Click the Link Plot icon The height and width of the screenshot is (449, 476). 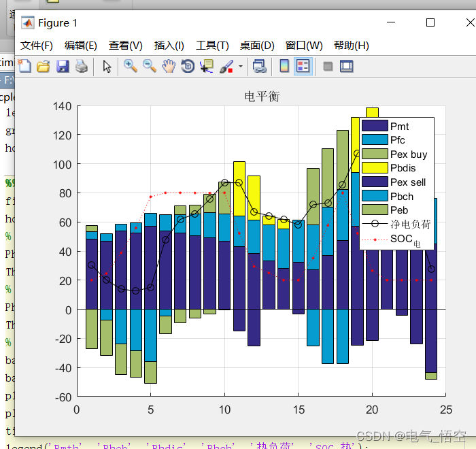click(x=259, y=66)
